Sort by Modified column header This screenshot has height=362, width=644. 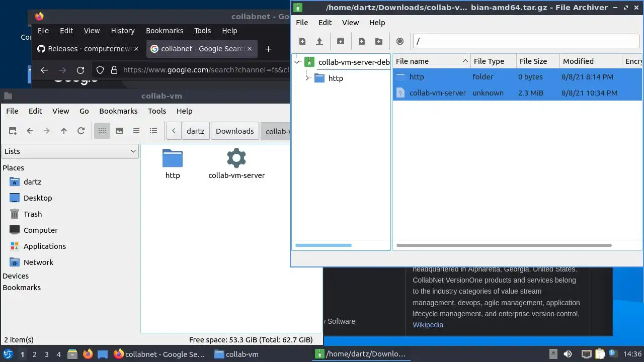(x=591, y=61)
